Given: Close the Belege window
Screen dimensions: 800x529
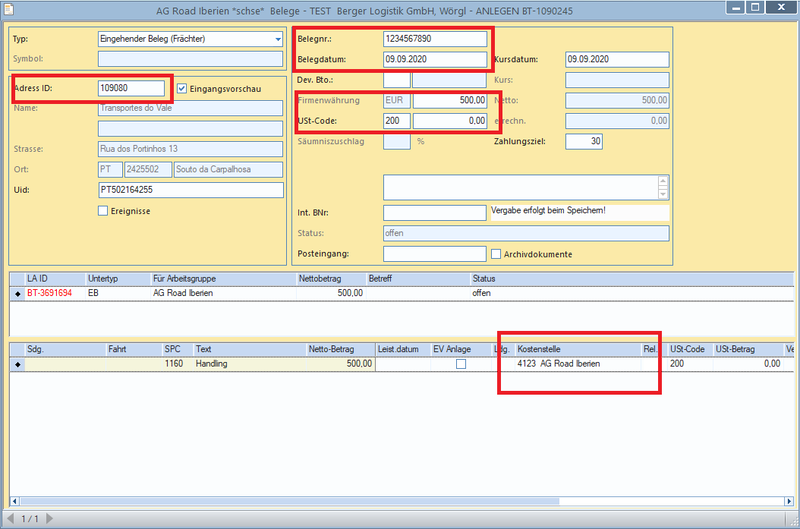Looking at the screenshot, I should (x=781, y=8).
